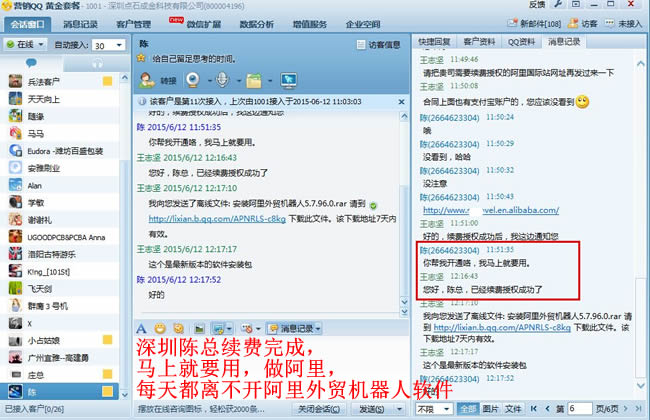Open the 企业空间 tab
Image resolution: width=650 pixels, height=420 pixels.
click(x=363, y=24)
